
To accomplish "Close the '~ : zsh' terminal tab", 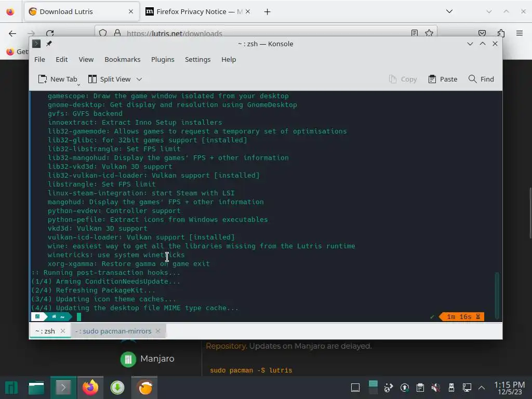I will coord(63,331).
